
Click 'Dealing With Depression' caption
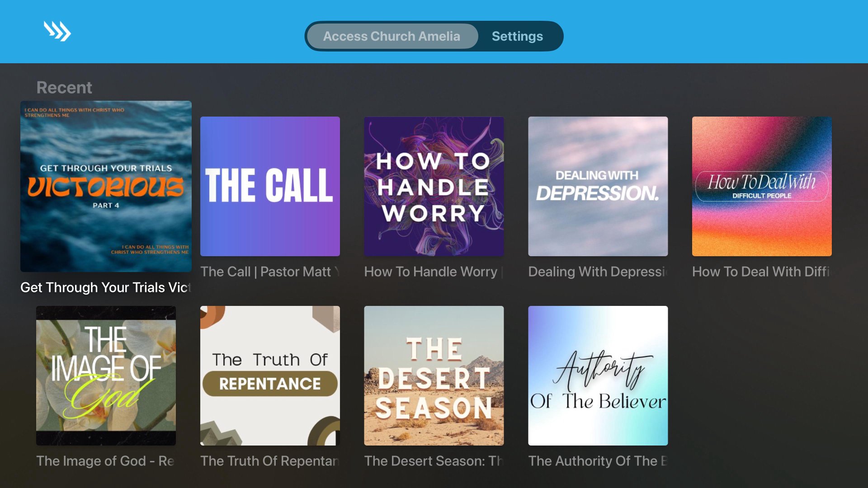598,272
